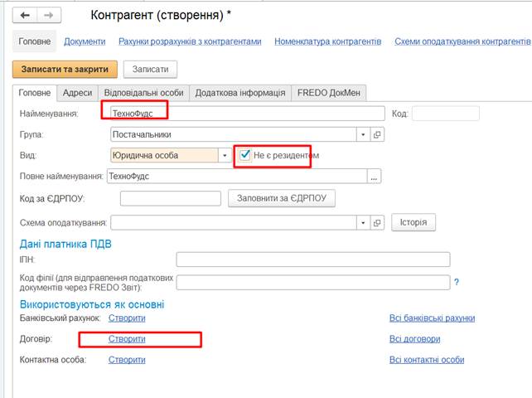Toggle the Не є резидентом checkbox
Viewport: 532px width, 398px height.
pos(244,154)
